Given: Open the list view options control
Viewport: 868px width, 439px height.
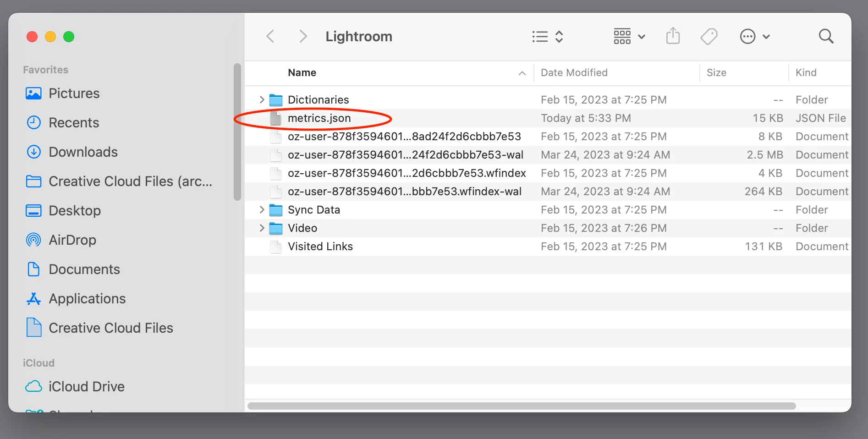Looking at the screenshot, I should click(548, 36).
